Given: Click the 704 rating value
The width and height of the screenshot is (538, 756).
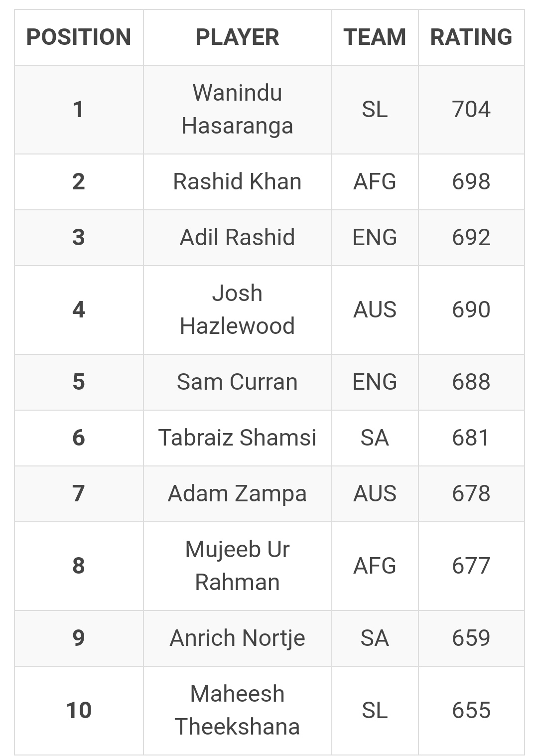Looking at the screenshot, I should tap(471, 109).
